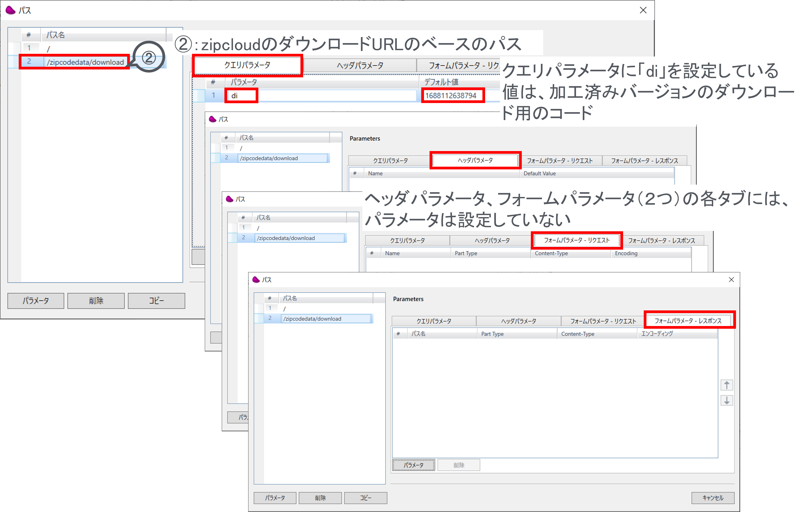Screen dimensions: 812x512
Task: Click パラメータ button below the front window's parameter table
Action: click(x=413, y=465)
